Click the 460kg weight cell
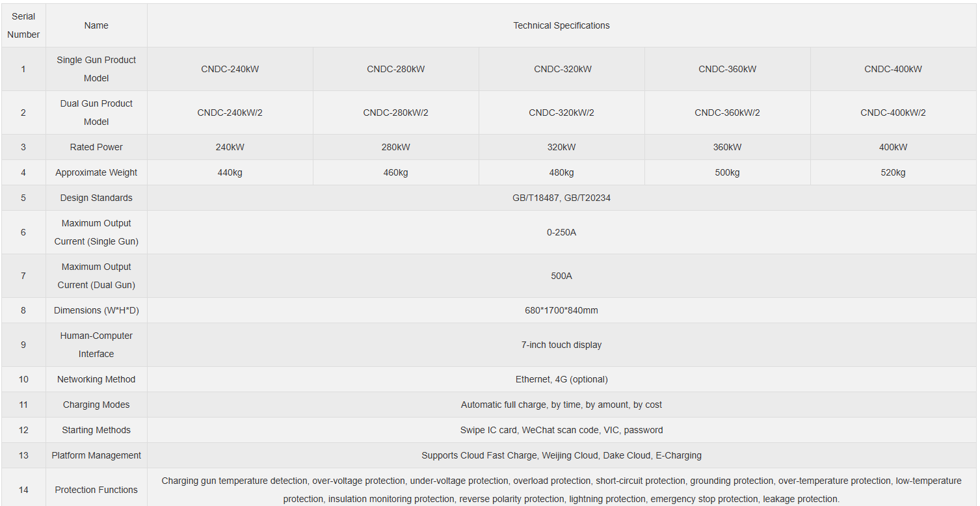The width and height of the screenshot is (980, 506). [x=395, y=172]
